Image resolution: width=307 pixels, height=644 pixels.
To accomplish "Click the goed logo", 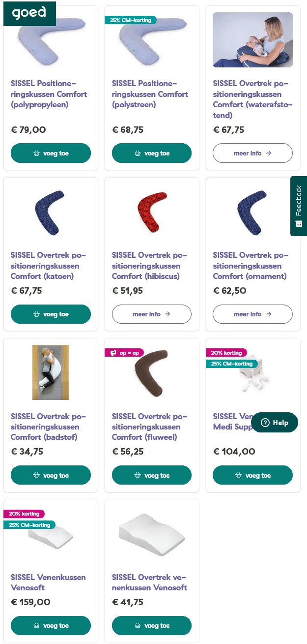I will pyautogui.click(x=29, y=12).
